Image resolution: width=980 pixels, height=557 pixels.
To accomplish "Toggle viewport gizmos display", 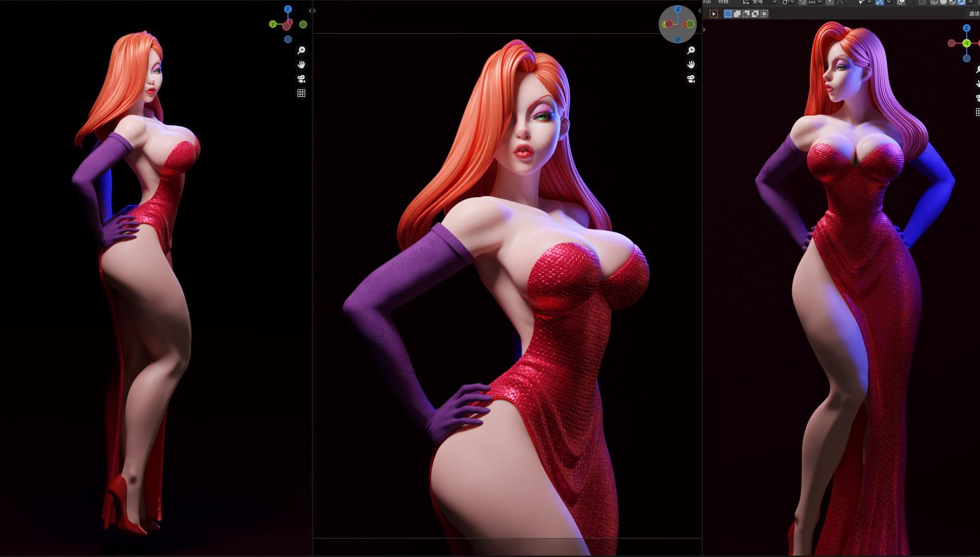I will (x=879, y=2).
